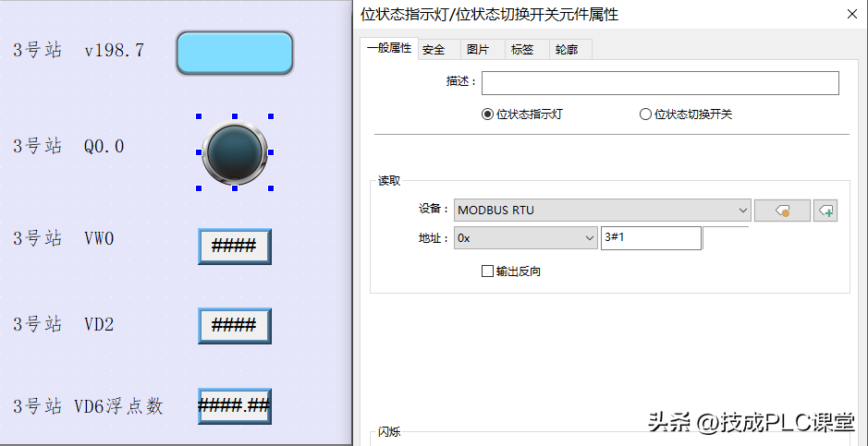This screenshot has height=446, width=868.
Task: Click the 描述 text input field
Action: [x=659, y=83]
